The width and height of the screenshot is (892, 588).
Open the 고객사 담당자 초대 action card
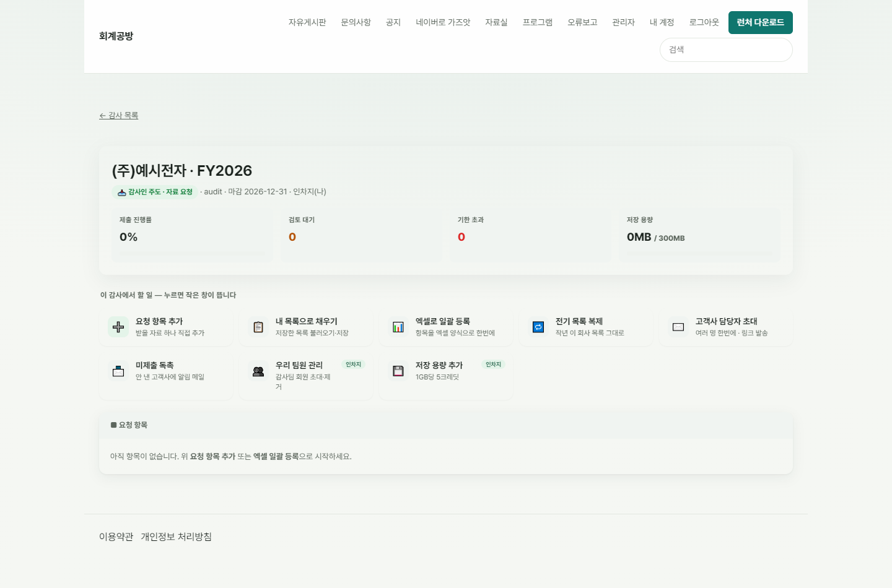(x=726, y=327)
